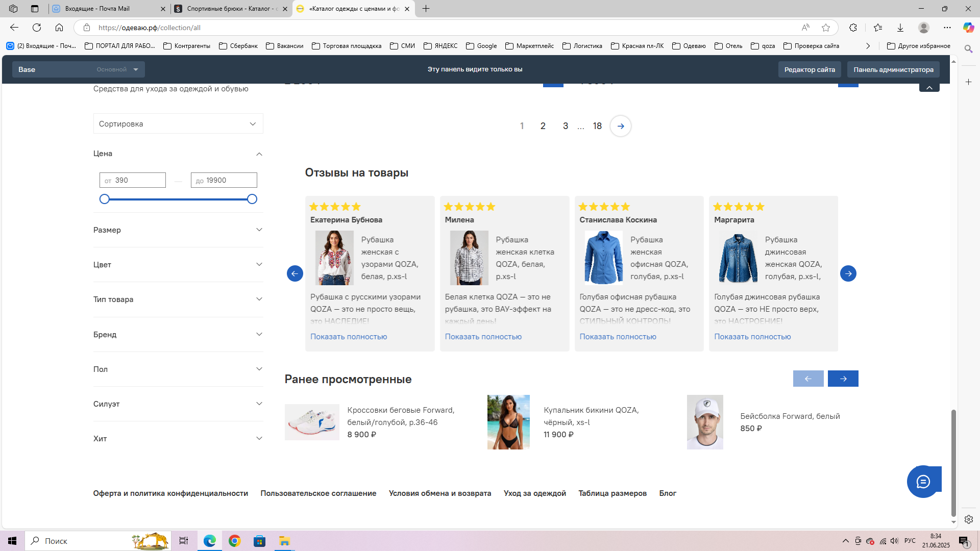Screen dimensions: 980x551
Task: Open the Кроссовки беговые Forward thumbnail
Action: pos(312,422)
